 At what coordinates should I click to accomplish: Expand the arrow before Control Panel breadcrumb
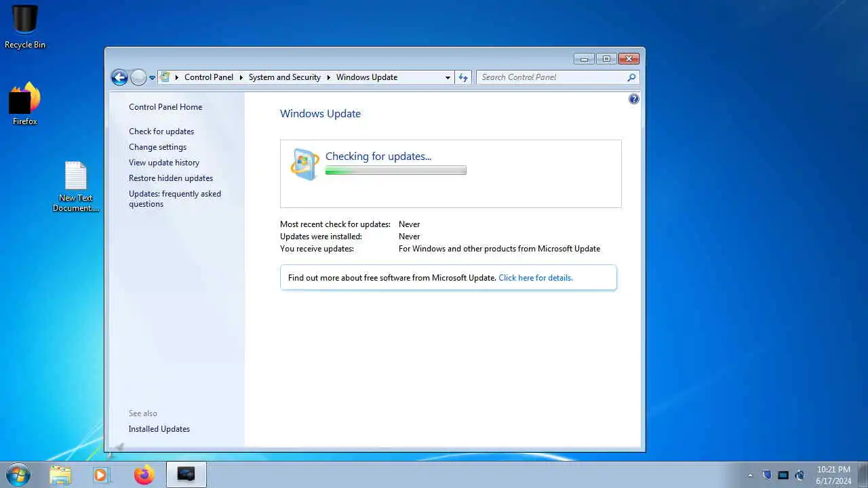click(x=177, y=77)
